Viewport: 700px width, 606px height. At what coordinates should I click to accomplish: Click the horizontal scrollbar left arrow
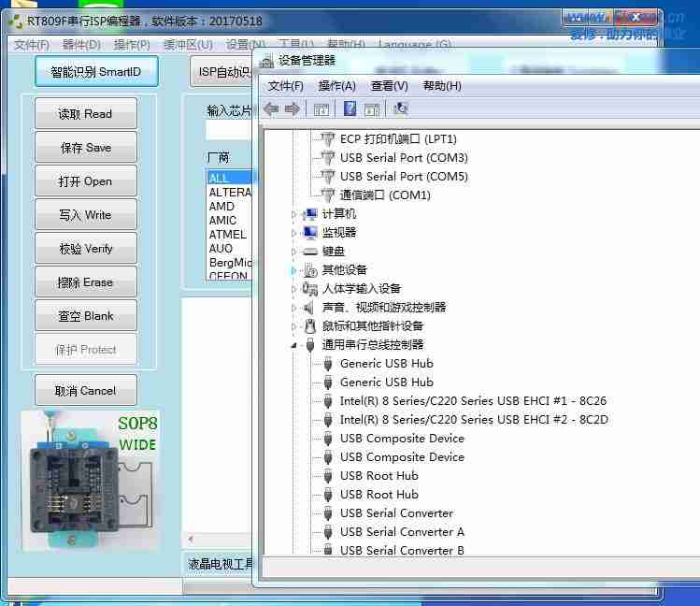tap(191, 539)
